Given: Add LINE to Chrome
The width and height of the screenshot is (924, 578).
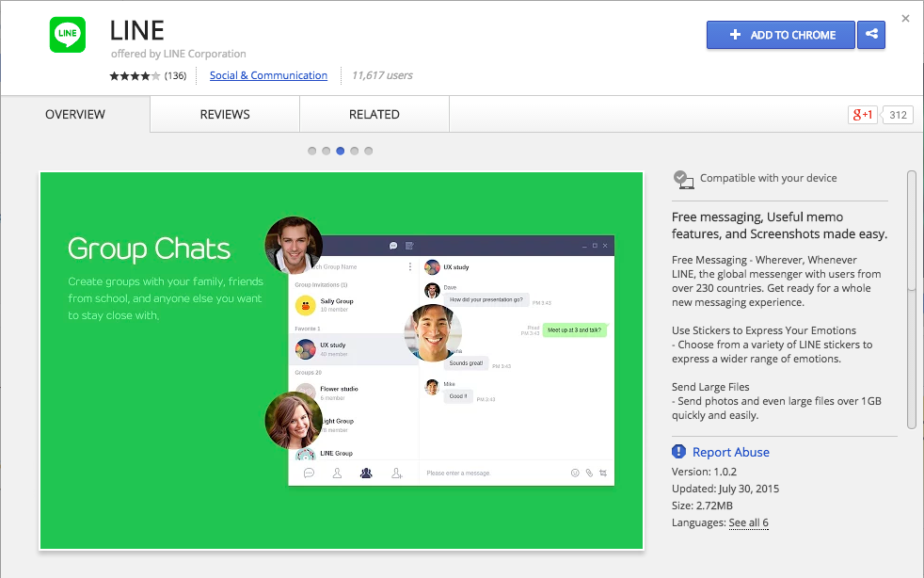Looking at the screenshot, I should 781,35.
